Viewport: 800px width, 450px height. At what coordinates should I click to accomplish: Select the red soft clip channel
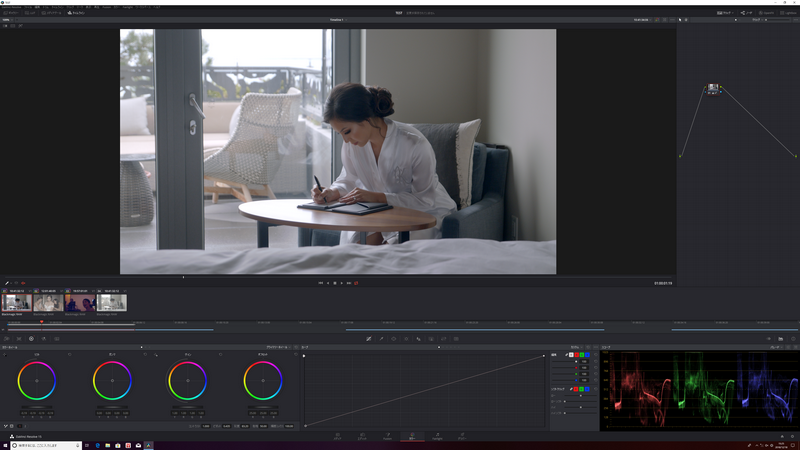coord(576,389)
